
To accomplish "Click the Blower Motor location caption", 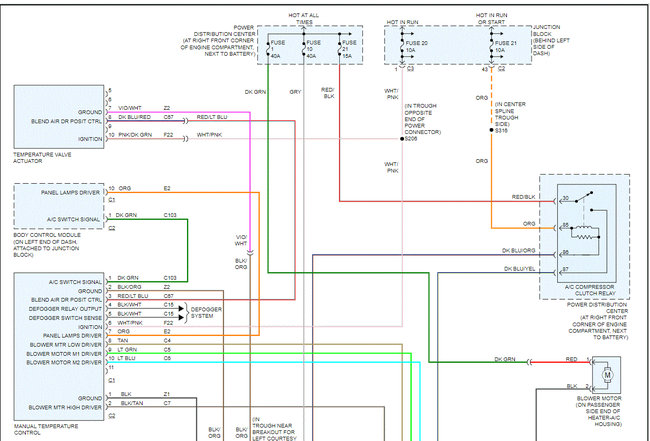I will point(598,411).
